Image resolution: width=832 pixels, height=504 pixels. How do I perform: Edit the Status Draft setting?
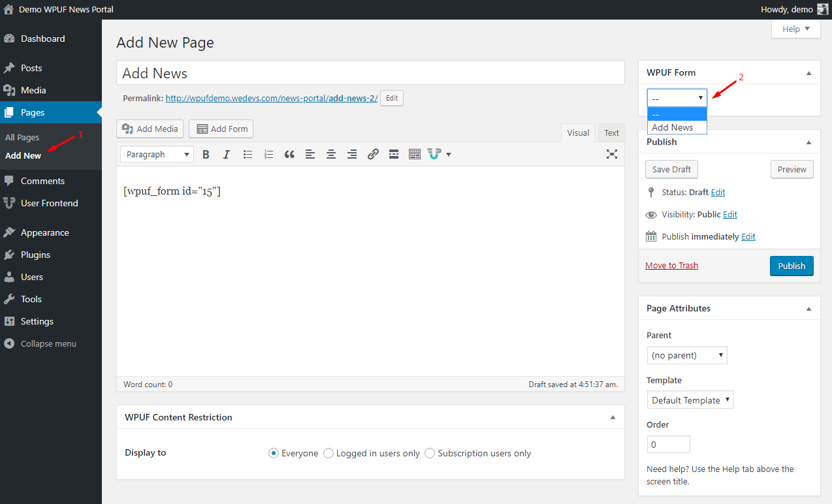[718, 193]
